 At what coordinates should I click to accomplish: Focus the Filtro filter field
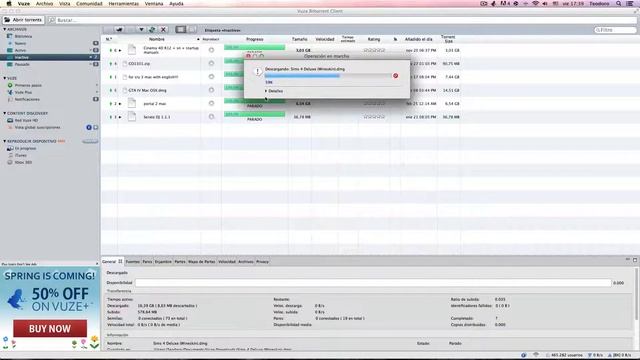point(615,30)
